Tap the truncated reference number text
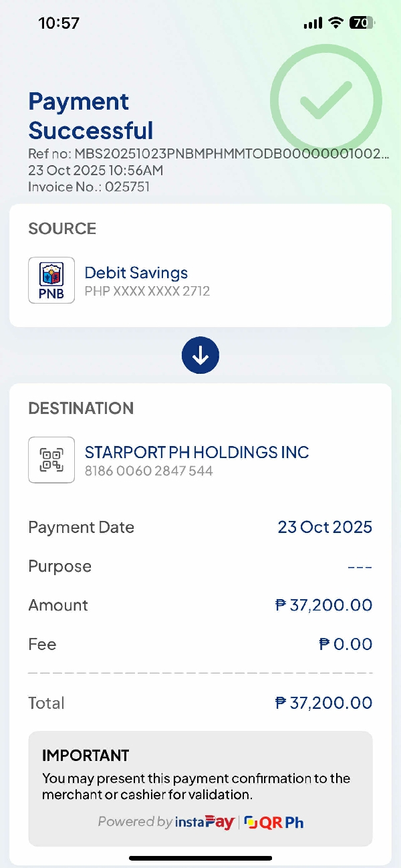Viewport: 401px width, 868px height. [209, 154]
